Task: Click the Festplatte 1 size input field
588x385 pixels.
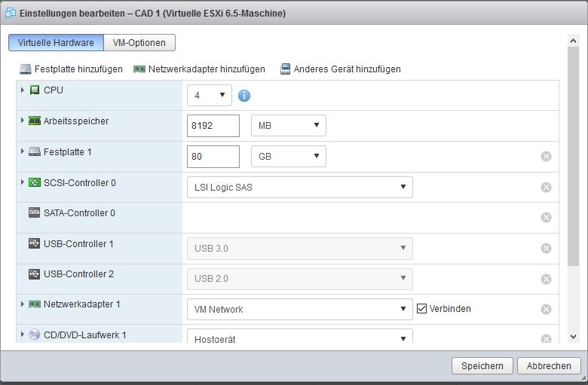Action: pyautogui.click(x=213, y=157)
